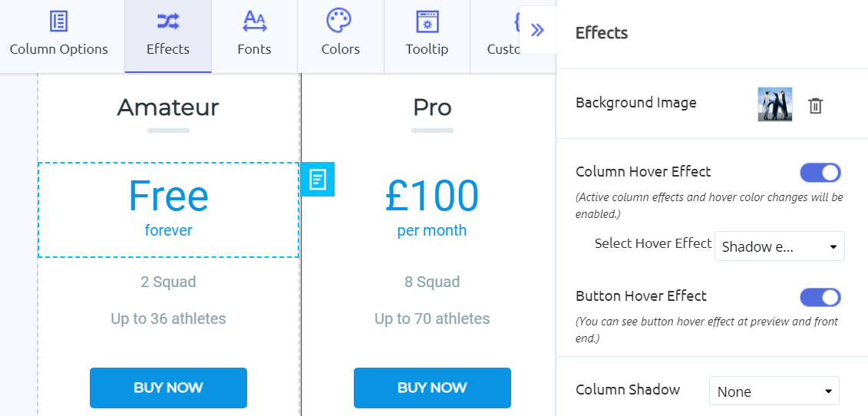Select the Colors palette icon
Screen dimensions: 868x416
pos(338,21)
